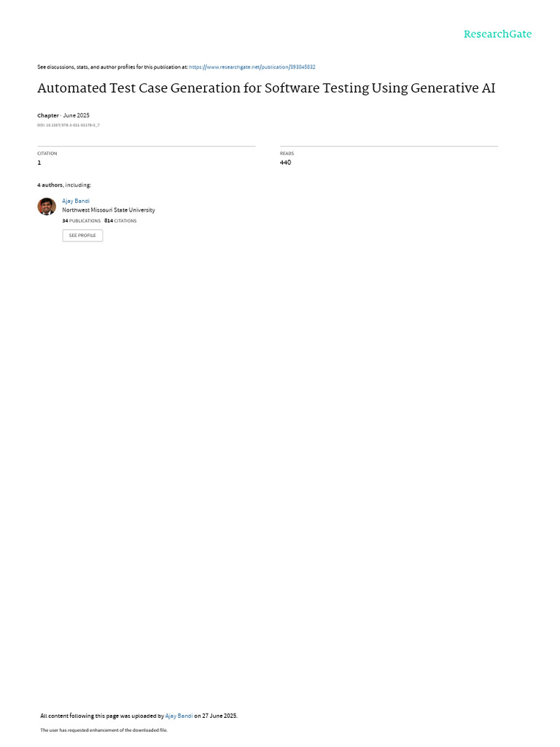Screen dimensions: 560x747
Task: Click the paper title heading
Action: [266, 88]
